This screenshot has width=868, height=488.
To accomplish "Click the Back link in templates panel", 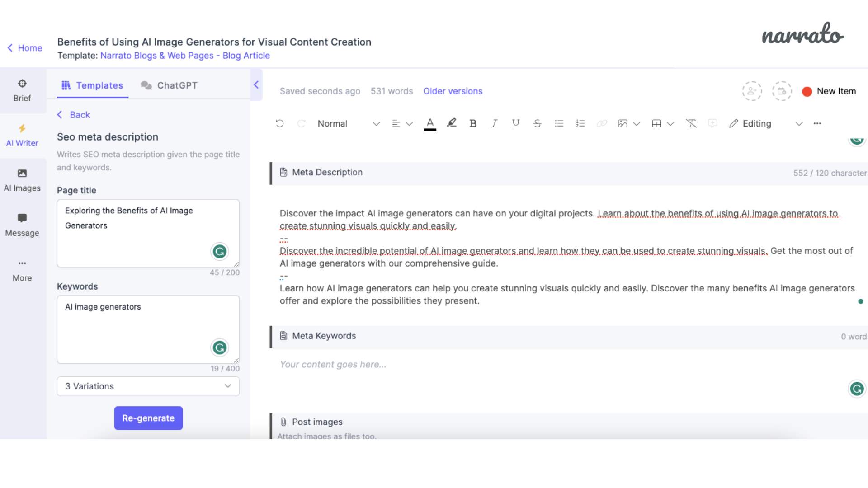I will [74, 115].
